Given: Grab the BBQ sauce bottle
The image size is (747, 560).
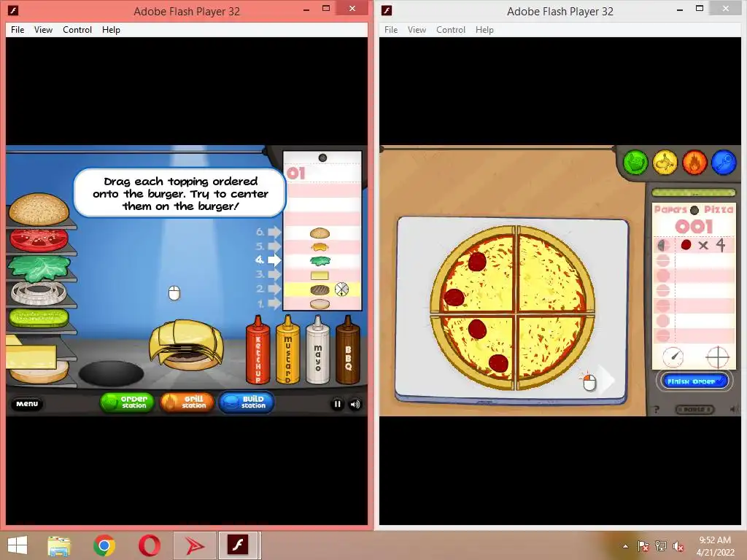Looking at the screenshot, I should coord(348,350).
